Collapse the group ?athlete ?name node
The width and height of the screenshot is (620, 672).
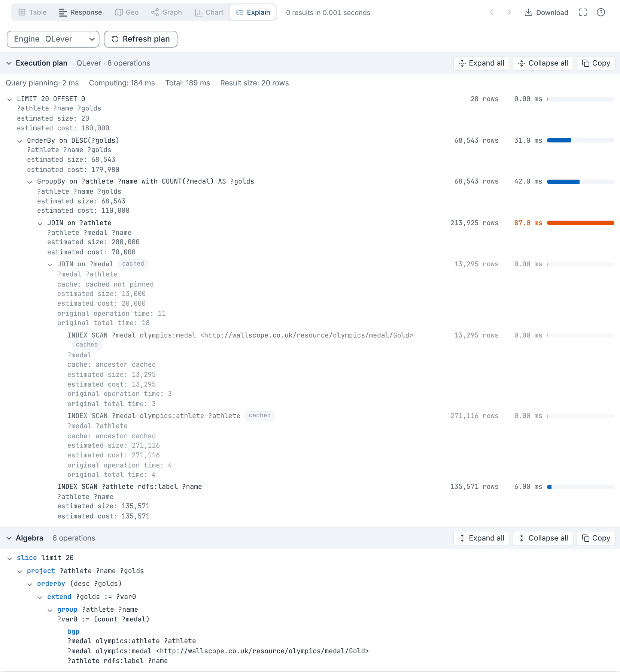coord(50,610)
